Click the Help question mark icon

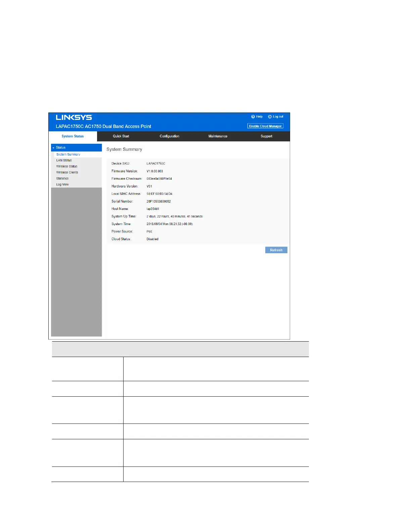(x=253, y=117)
